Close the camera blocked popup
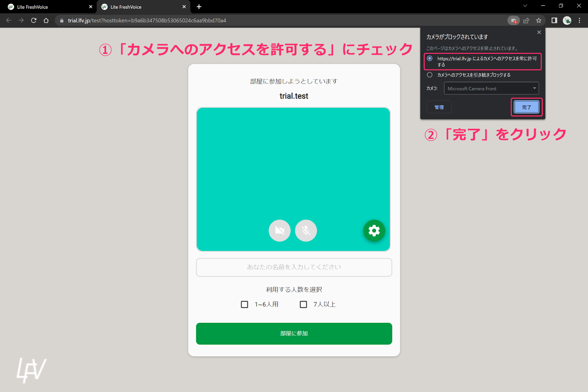This screenshot has height=392, width=588. click(x=539, y=32)
